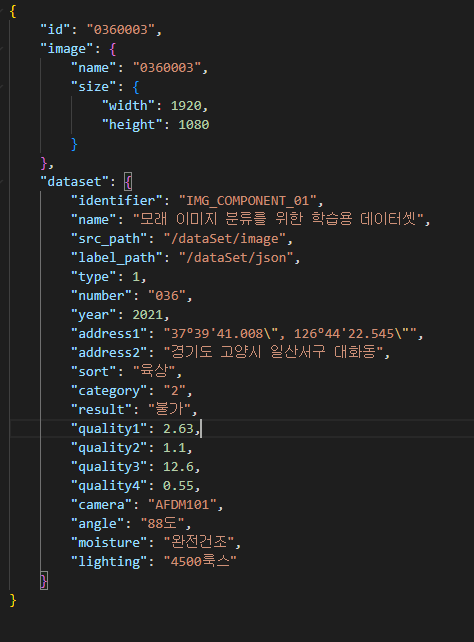The image size is (474, 642).
Task: Click the "id" key on the first line
Action: (x=56, y=30)
